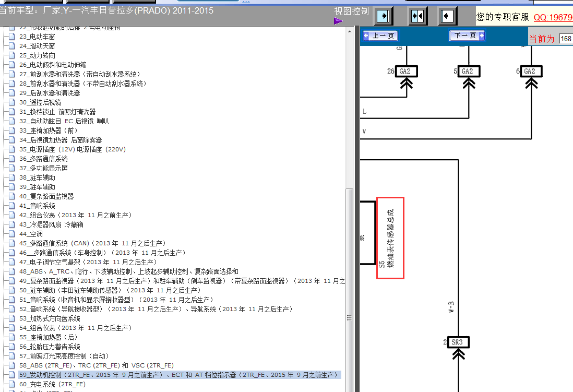Open tree item 24_滑动天窗
Viewport: 573px width, 392px height.
click(x=37, y=46)
